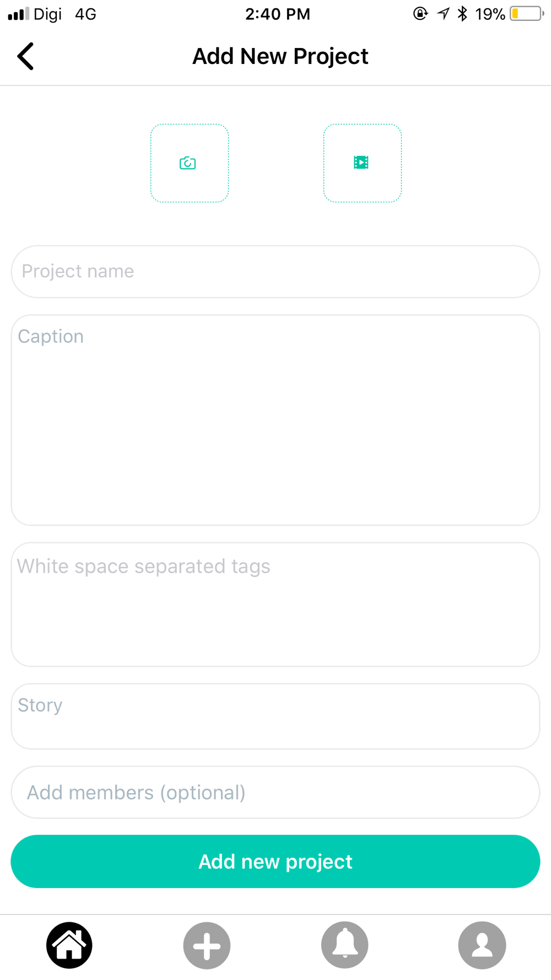Screen dimensions: 551x980
Task: Tap the rotation lock status icon
Action: click(420, 14)
